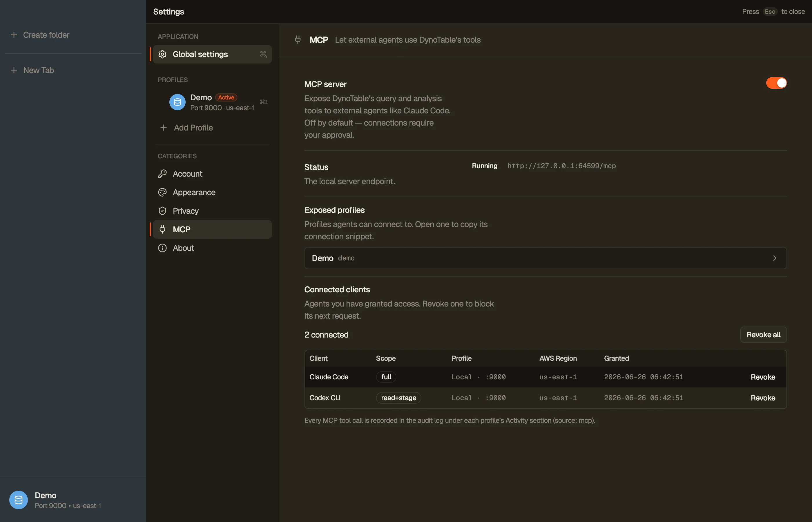This screenshot has height=522, width=812.
Task: Click the bottom-left Demo database avatar
Action: pos(18,500)
